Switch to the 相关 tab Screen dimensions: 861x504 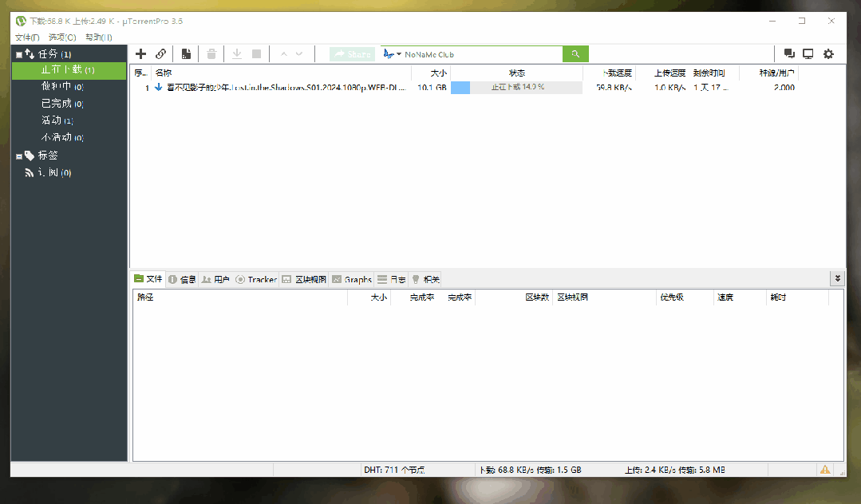[x=425, y=279]
